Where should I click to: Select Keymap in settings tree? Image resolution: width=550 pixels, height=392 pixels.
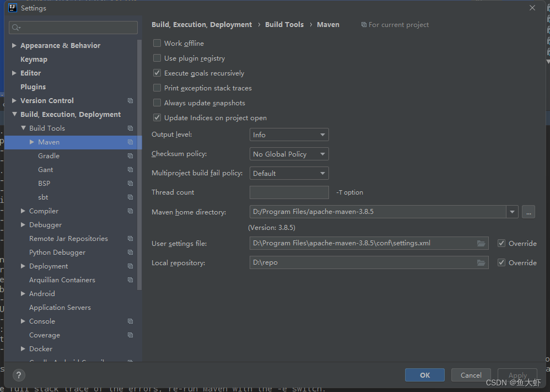click(x=34, y=60)
